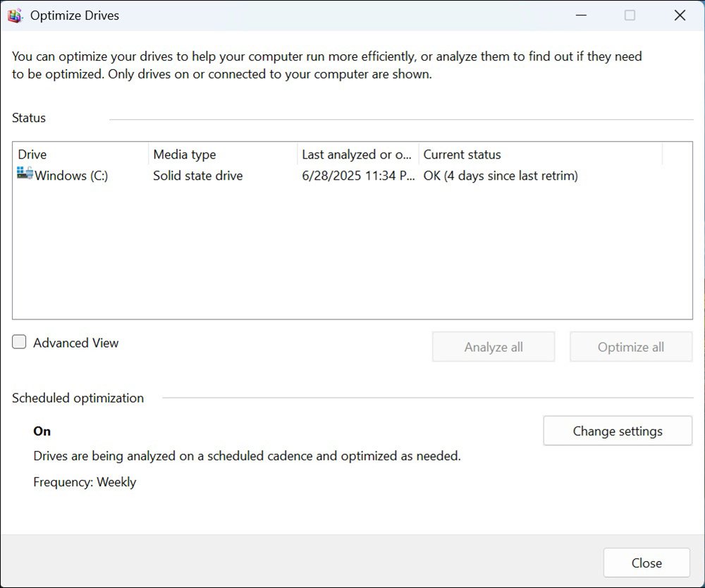Click the Advanced View label text
Image resolution: width=705 pixels, height=588 pixels.
[76, 343]
